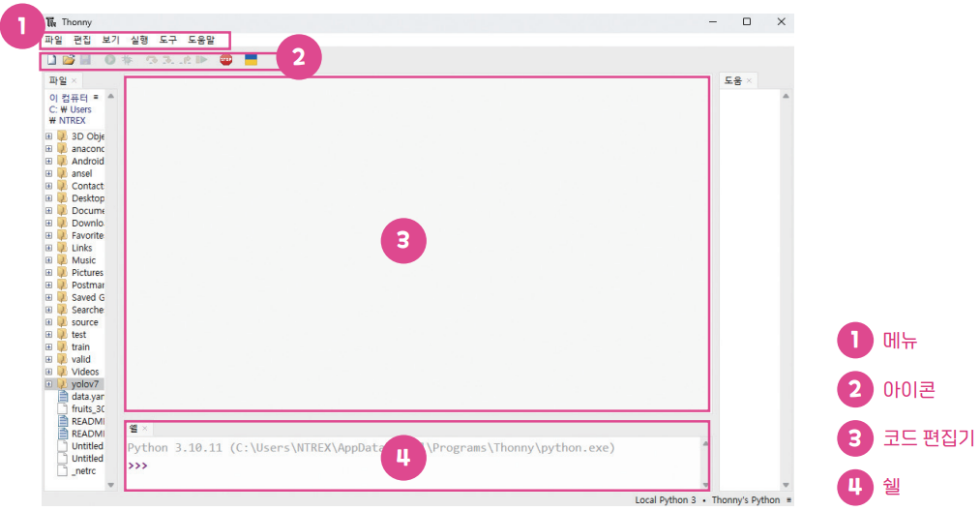Click the Users path link

(80, 109)
